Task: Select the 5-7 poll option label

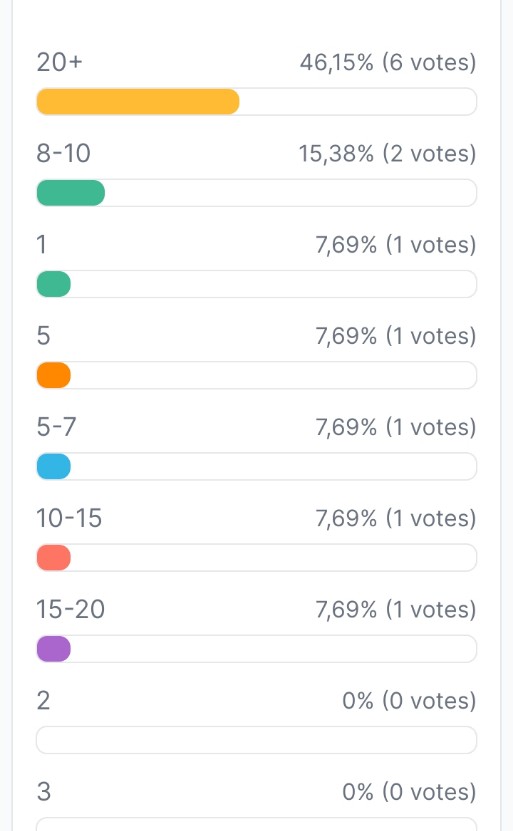Action: [56, 427]
